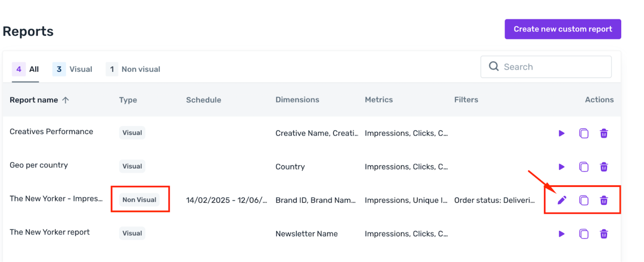Click the Brand ID, Brand Nam… dimensions cell
This screenshot has width=644, height=262.
[316, 200]
